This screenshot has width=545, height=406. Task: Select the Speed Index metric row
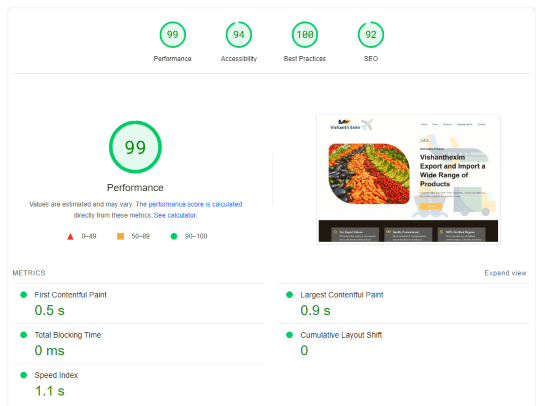click(x=139, y=384)
